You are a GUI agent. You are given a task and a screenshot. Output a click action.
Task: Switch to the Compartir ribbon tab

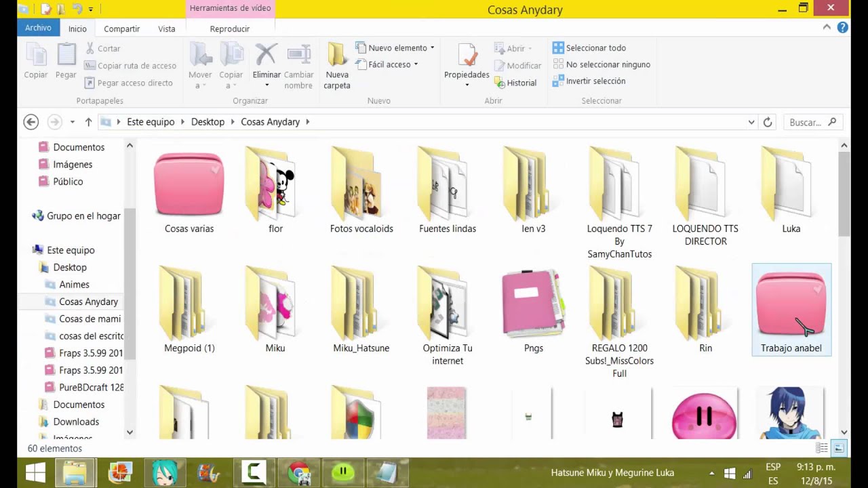[122, 28]
